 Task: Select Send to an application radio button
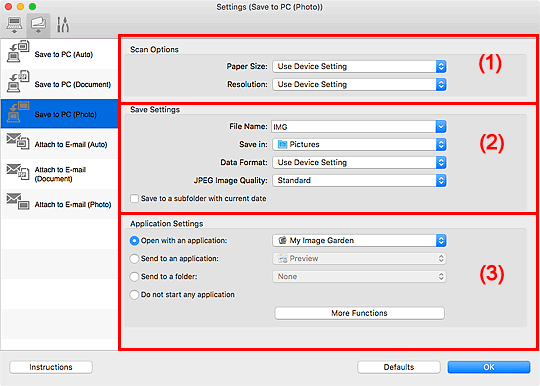pyautogui.click(x=134, y=259)
